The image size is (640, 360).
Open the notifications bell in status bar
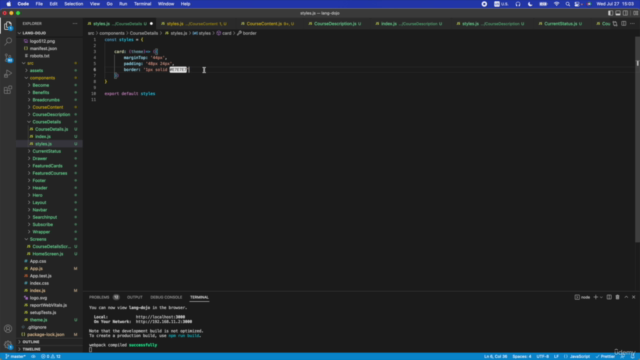pyautogui.click(x=633, y=356)
